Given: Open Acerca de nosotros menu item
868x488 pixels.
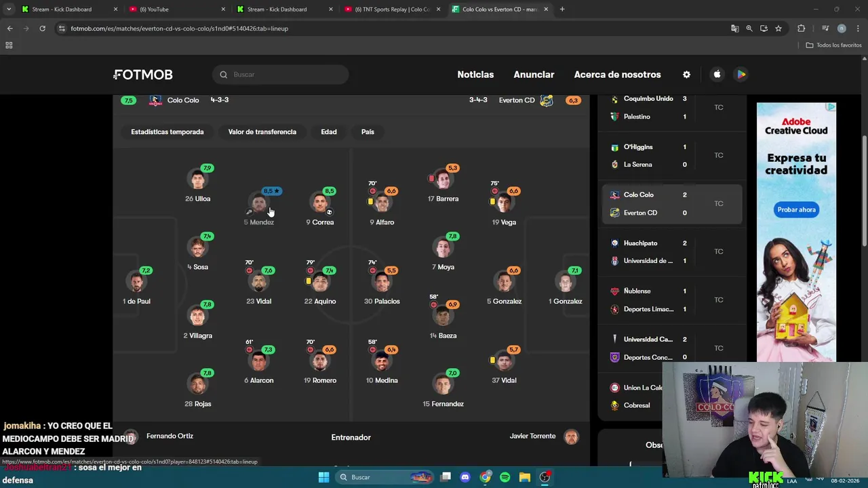Looking at the screenshot, I should point(617,75).
